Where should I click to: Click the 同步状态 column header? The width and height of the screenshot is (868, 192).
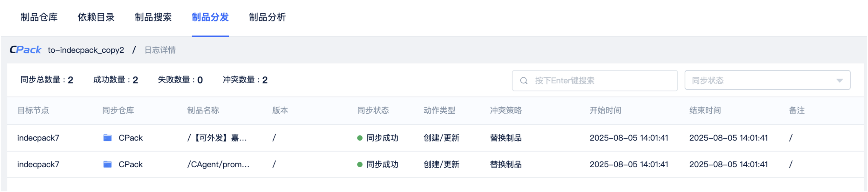point(373,110)
